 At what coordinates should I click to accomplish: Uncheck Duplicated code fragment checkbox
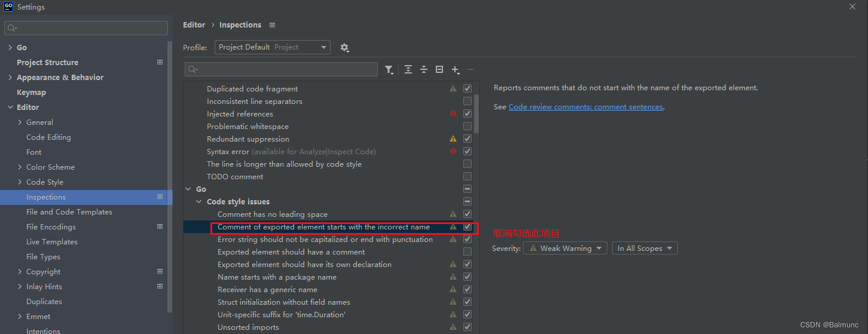(467, 88)
